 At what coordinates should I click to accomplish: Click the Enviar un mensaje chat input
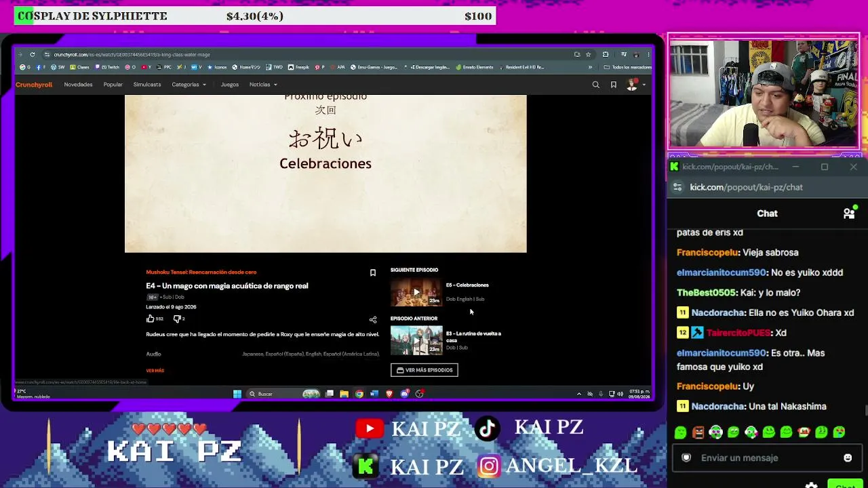tap(766, 458)
